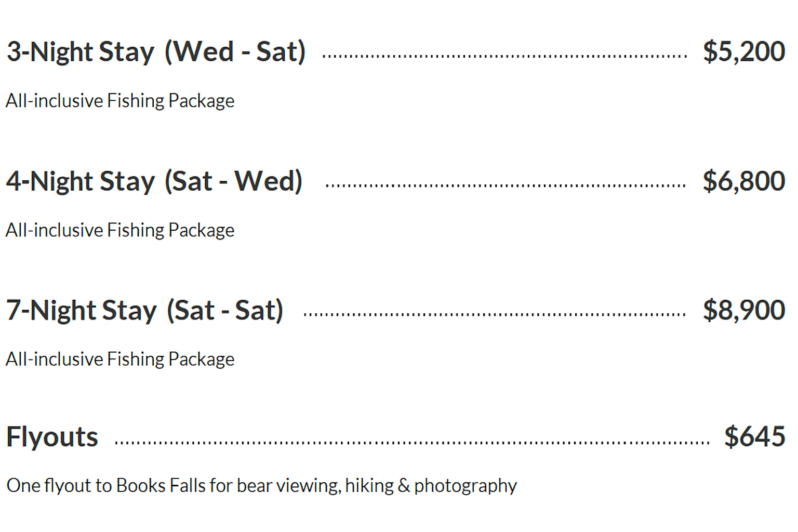Click the word "photography" in flyout description

pyautogui.click(x=465, y=486)
